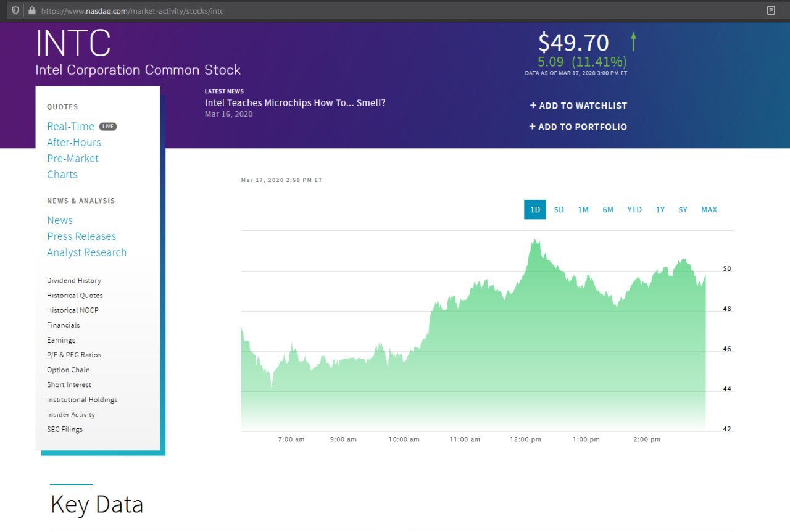
Task: Select the 1D chart range tab
Action: coord(535,210)
